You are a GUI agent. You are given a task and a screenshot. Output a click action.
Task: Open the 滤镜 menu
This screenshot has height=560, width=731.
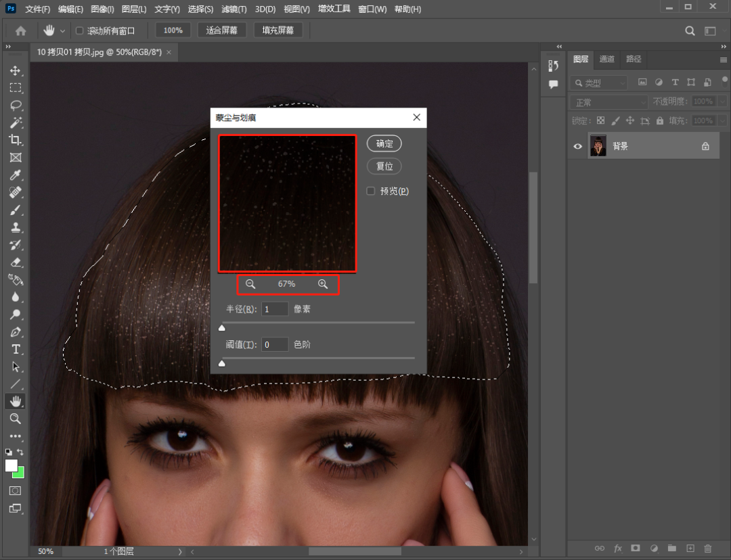[234, 9]
